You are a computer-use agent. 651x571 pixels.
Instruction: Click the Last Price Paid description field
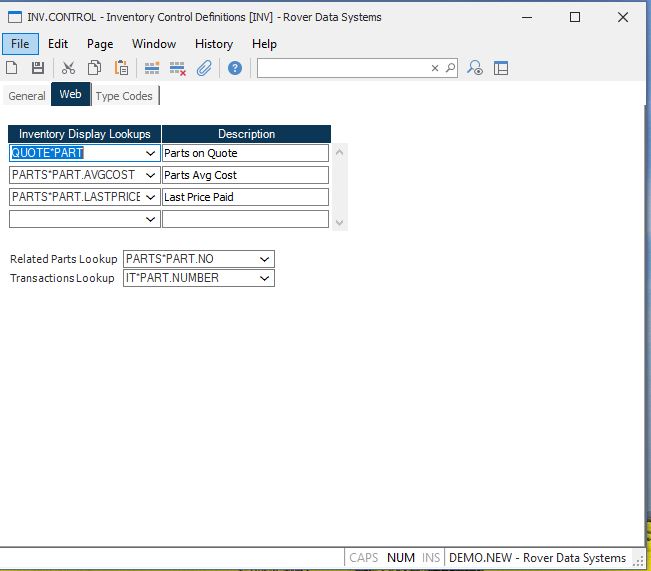pyautogui.click(x=245, y=197)
